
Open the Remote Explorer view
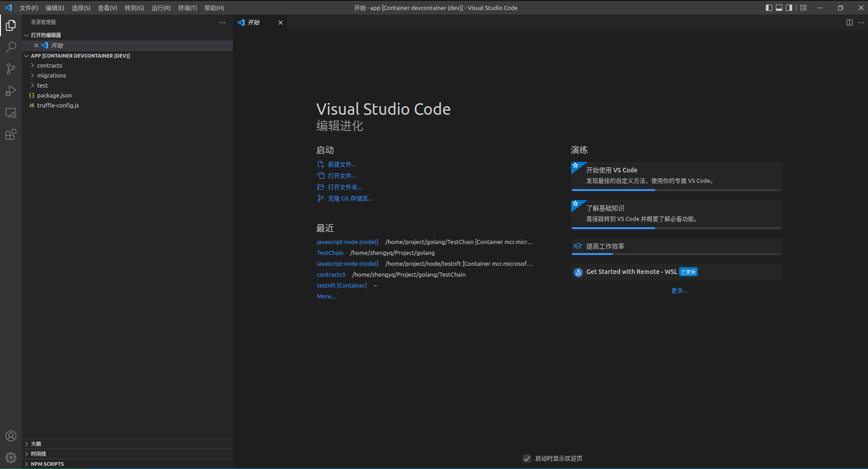[x=11, y=113]
